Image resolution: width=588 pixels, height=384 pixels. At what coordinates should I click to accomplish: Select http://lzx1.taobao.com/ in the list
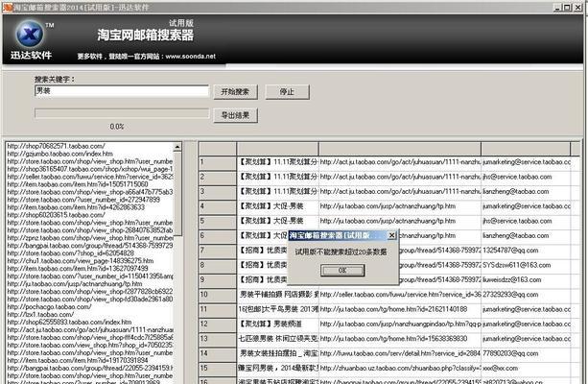tap(40, 315)
